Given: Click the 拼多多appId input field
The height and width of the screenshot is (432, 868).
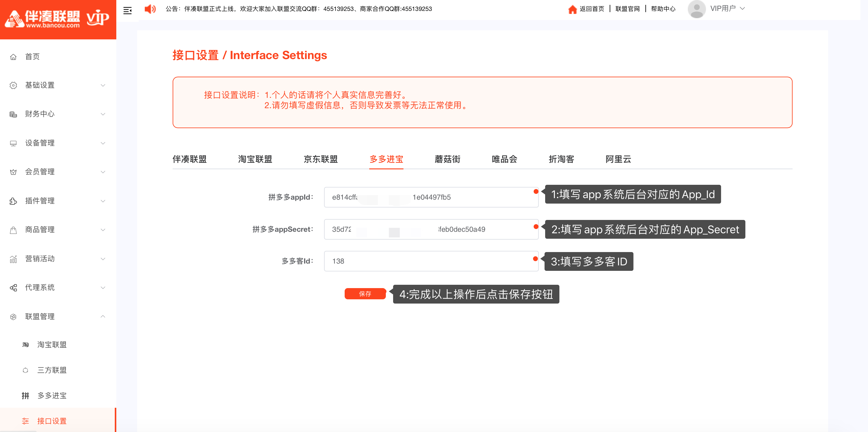Looking at the screenshot, I should [431, 197].
